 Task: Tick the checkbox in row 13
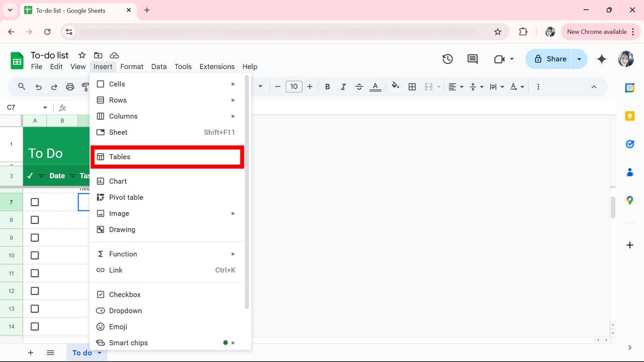[x=35, y=309]
